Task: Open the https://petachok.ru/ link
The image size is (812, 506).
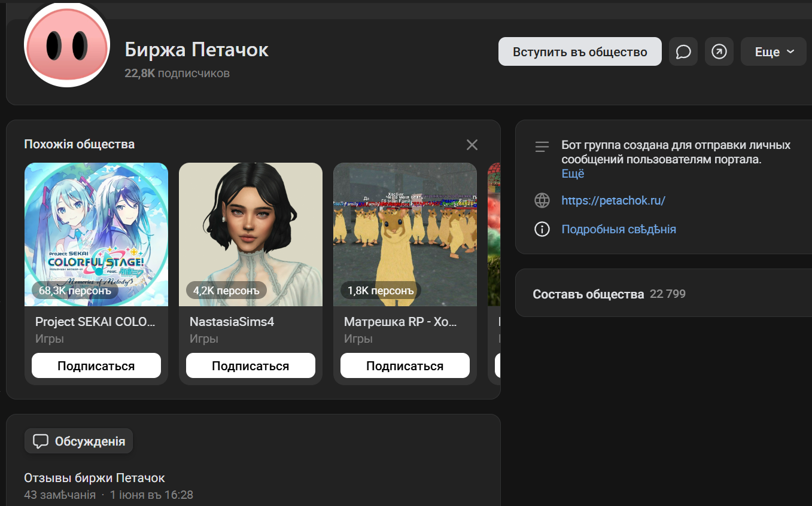Action: point(613,200)
